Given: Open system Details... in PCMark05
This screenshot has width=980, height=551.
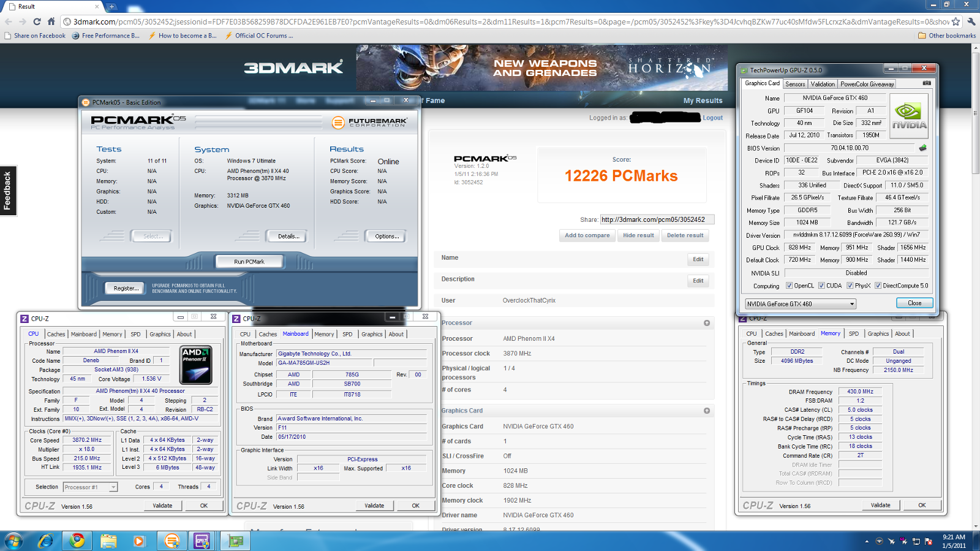Looking at the screenshot, I should 288,236.
